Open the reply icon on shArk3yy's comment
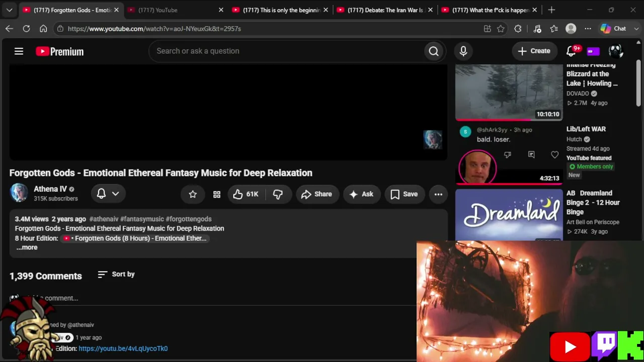Screen dimensions: 644x362 [x=531, y=155]
